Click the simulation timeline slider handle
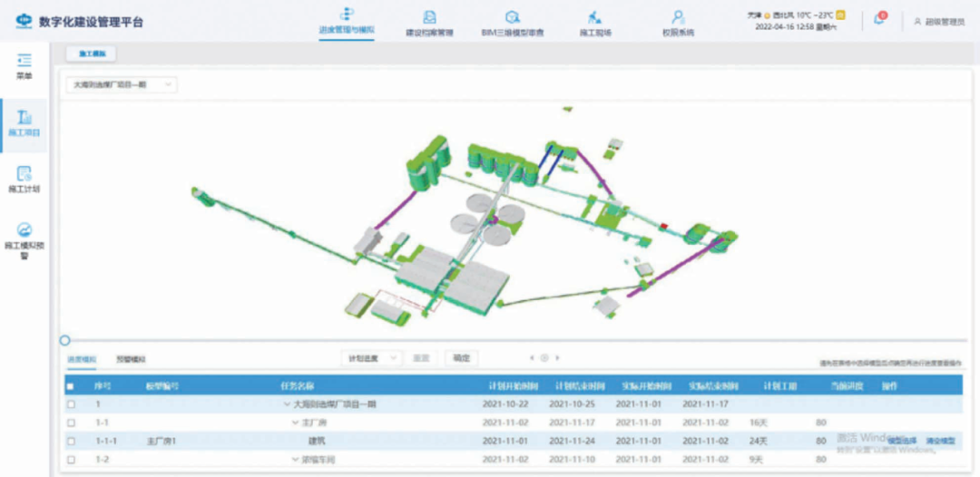The width and height of the screenshot is (980, 477). pos(64,340)
